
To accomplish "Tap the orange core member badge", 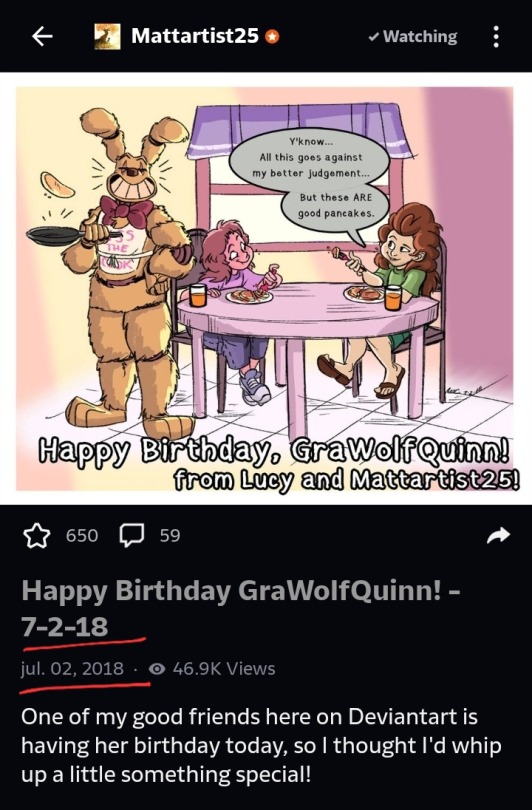I will tap(272, 37).
